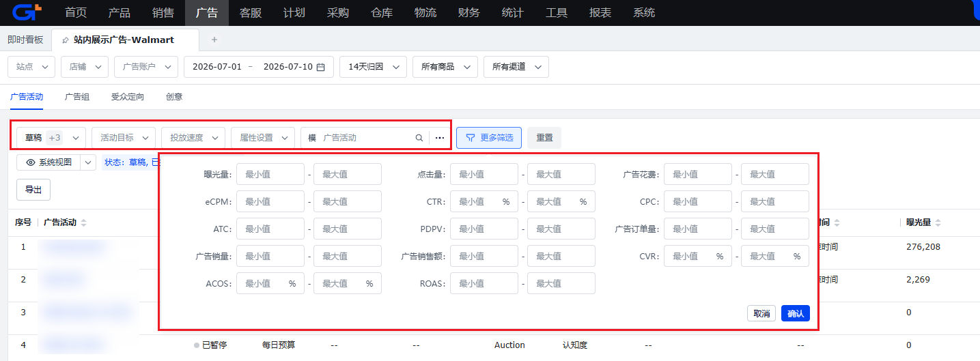Click the 点击量 minimum value field
Viewport: 980px width, 361px height.
click(484, 174)
